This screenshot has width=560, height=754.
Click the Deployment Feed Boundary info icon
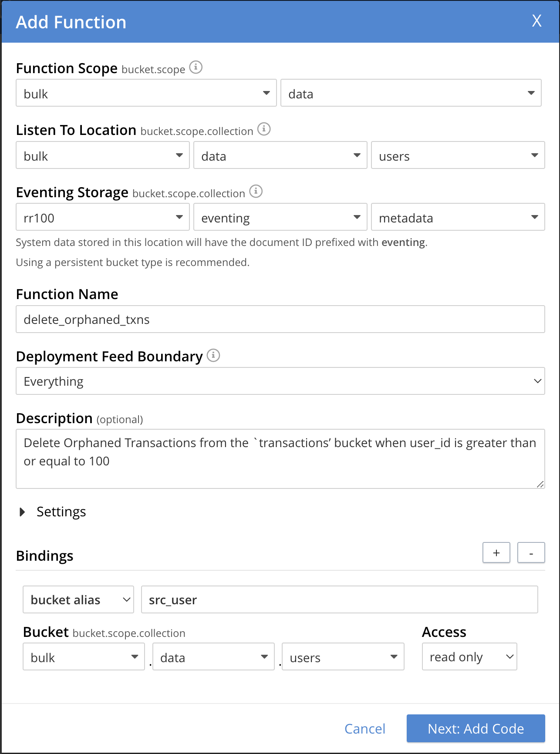(213, 356)
